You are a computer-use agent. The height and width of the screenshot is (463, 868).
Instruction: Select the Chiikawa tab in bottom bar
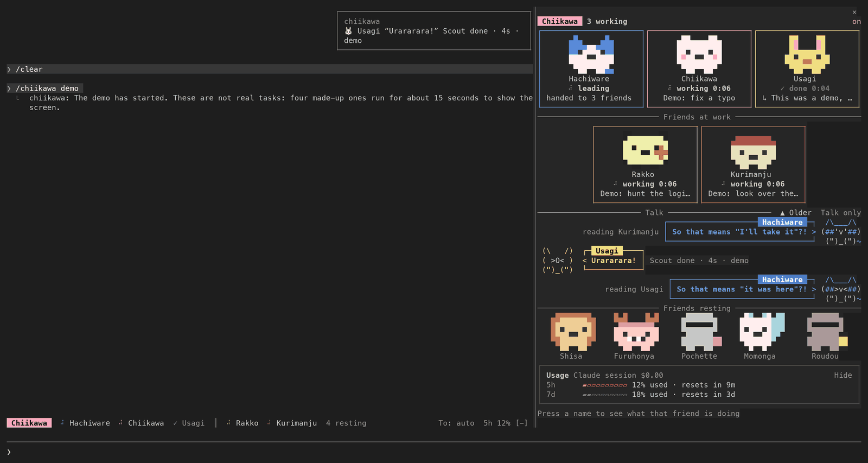(29, 423)
